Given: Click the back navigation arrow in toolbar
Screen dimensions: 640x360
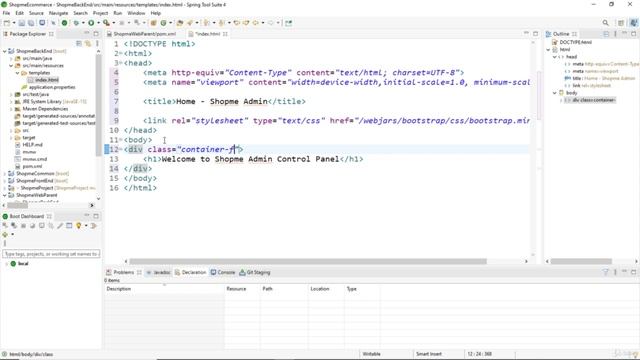Looking at the screenshot, I should (256, 23).
